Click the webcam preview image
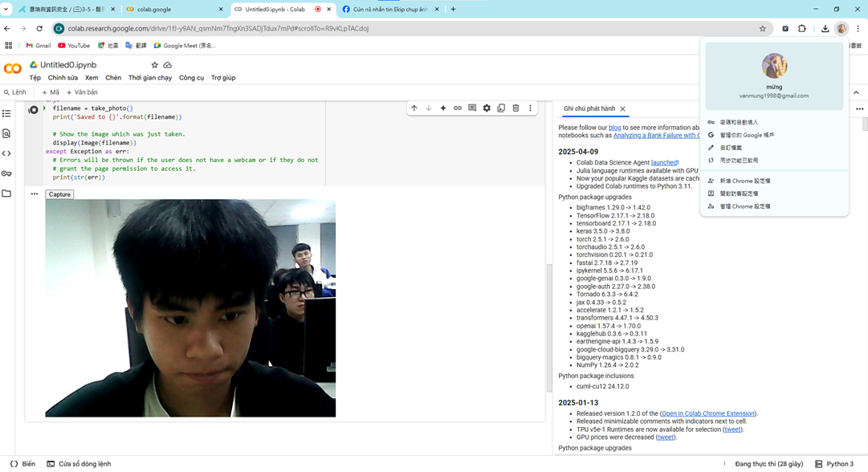868x472 pixels. (x=190, y=308)
